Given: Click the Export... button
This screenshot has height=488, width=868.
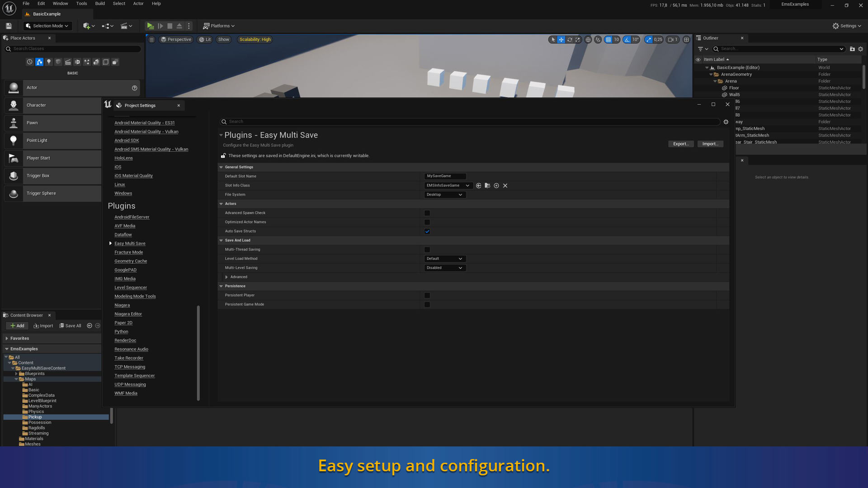Looking at the screenshot, I should click(x=680, y=144).
